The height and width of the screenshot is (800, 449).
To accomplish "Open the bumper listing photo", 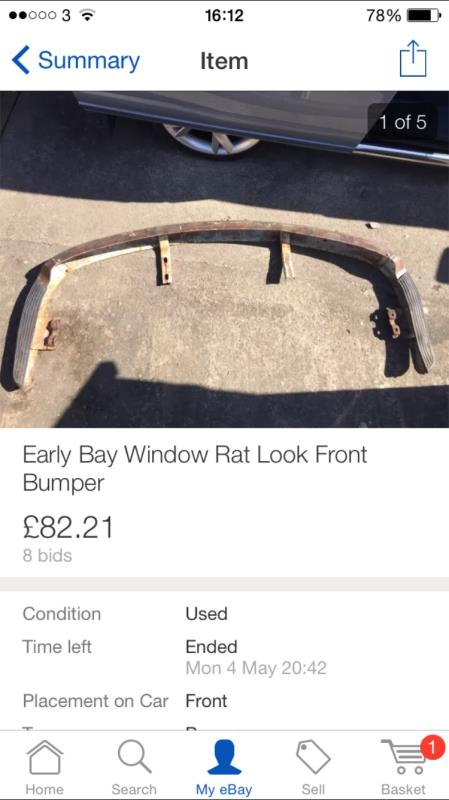I will [x=224, y=259].
